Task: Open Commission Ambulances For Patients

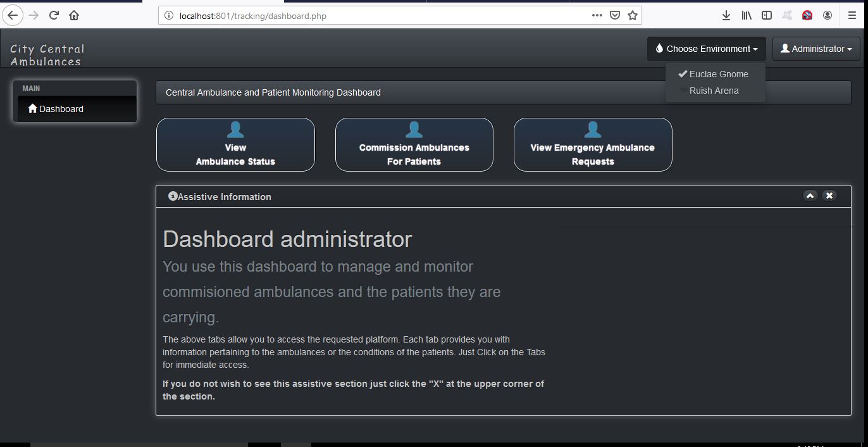Action: coord(414,145)
